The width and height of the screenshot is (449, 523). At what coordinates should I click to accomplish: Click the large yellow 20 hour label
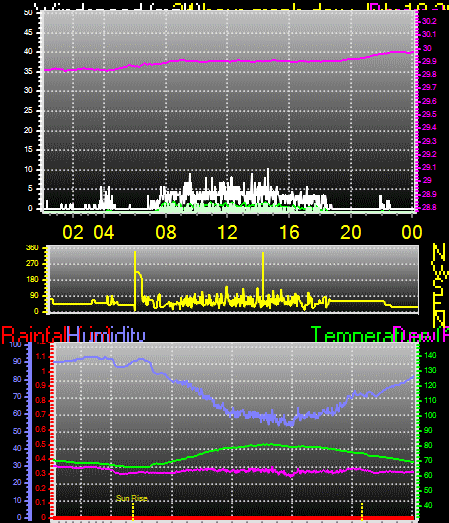pos(351,232)
